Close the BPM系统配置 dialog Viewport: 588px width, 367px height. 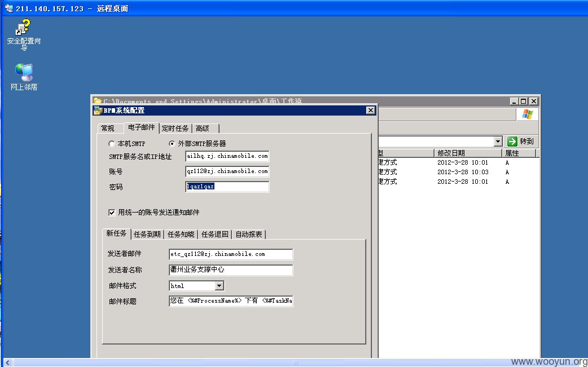371,110
